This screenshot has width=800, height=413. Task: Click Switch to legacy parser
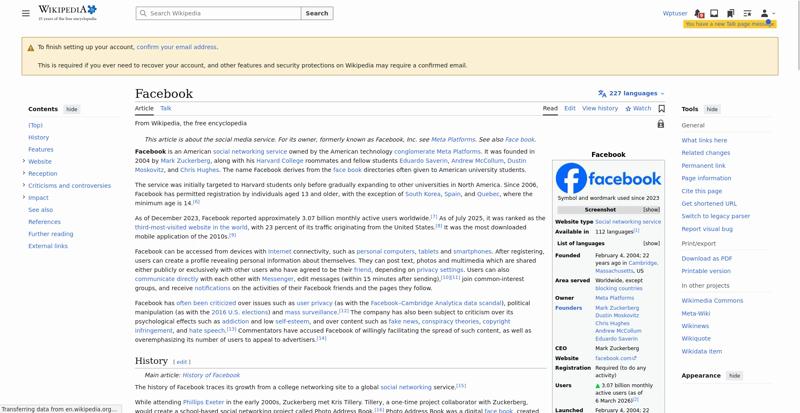[x=716, y=216]
